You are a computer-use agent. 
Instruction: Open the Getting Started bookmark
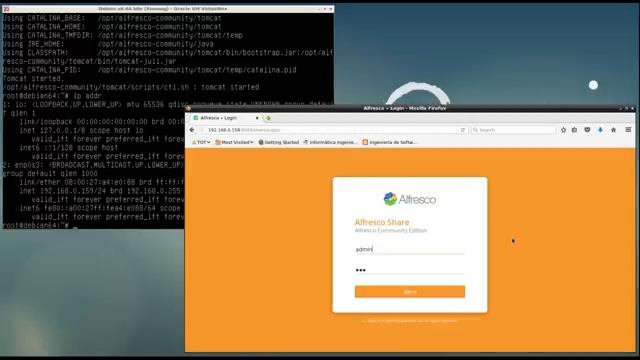pos(279,142)
